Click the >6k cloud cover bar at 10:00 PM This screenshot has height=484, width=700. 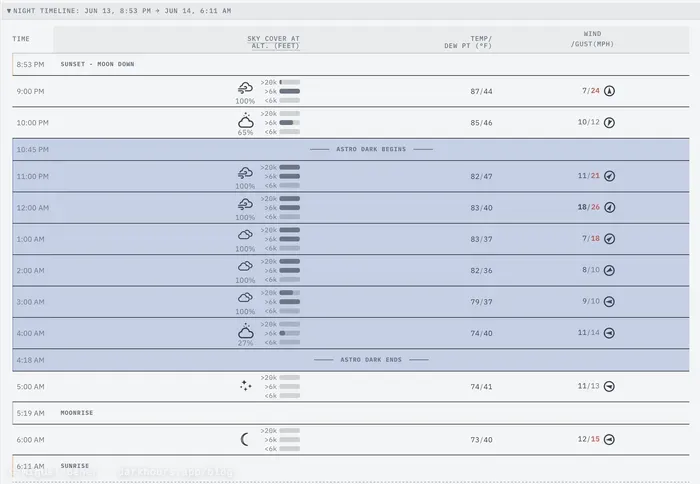coord(290,123)
